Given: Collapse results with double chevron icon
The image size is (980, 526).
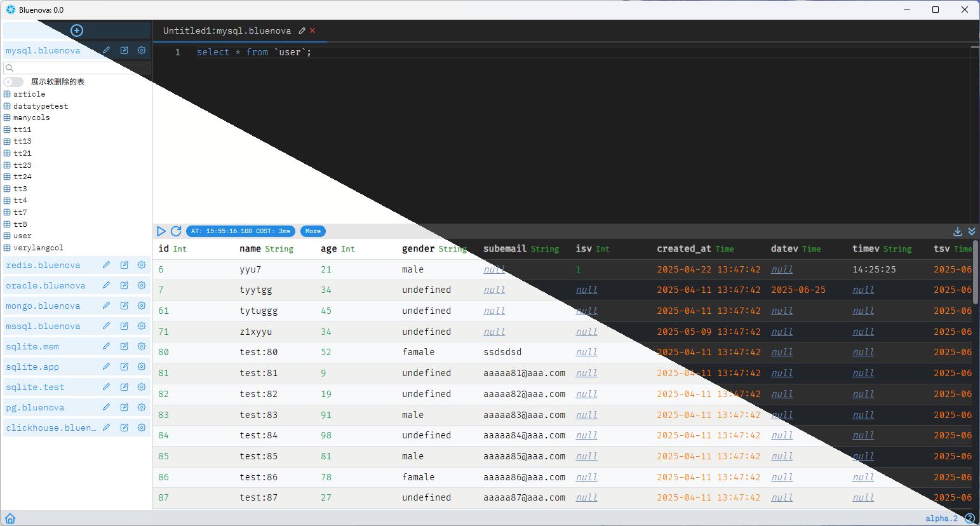Looking at the screenshot, I should (972, 231).
